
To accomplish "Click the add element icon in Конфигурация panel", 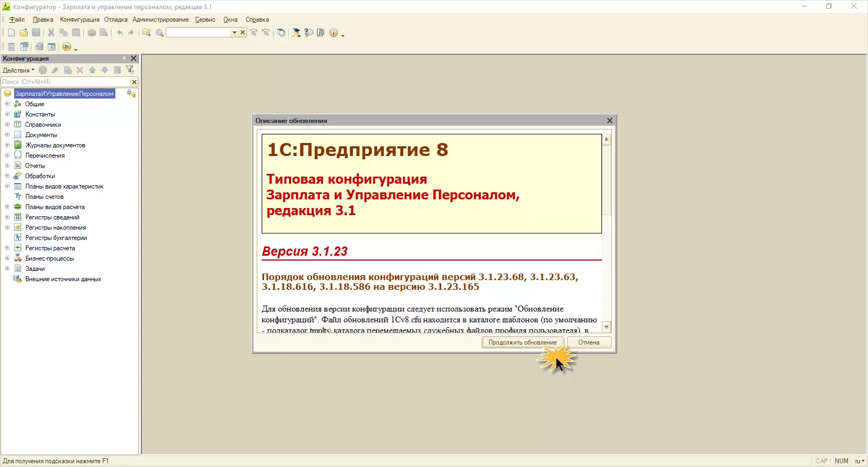I will (x=43, y=70).
